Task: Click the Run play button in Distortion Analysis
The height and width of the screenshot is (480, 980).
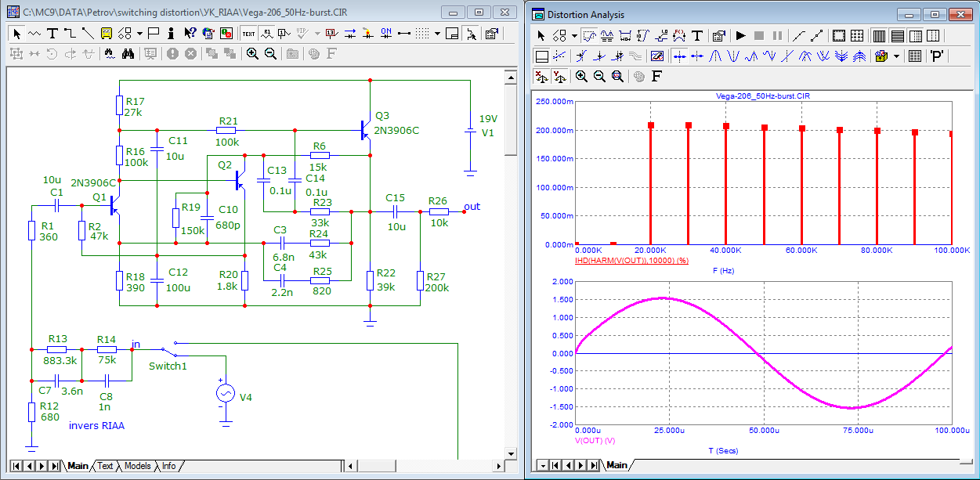Action: [x=740, y=35]
